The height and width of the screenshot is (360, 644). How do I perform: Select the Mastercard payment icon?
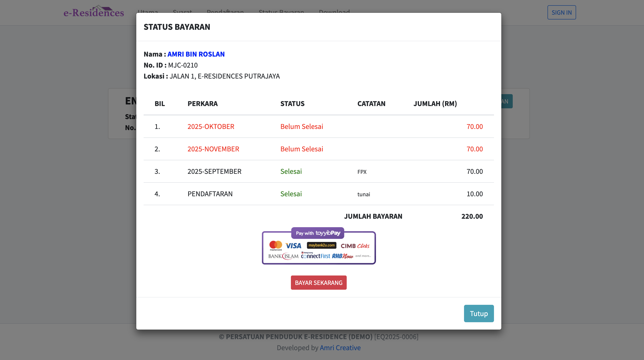point(276,245)
